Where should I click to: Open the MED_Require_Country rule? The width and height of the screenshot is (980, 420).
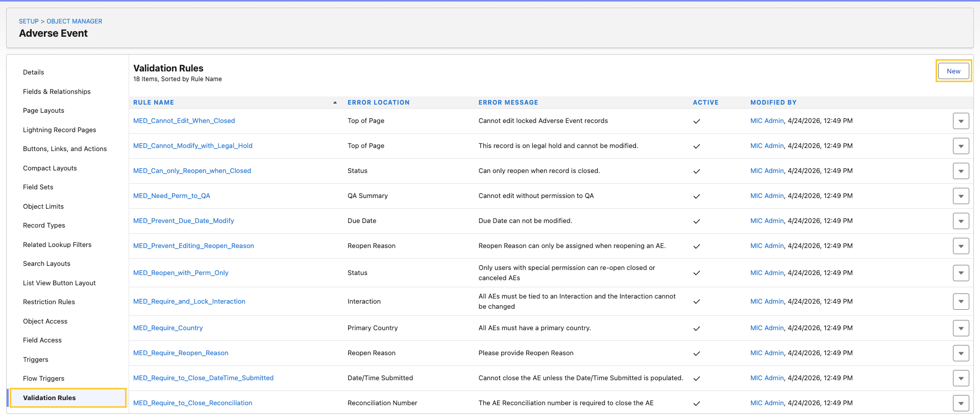(x=168, y=328)
